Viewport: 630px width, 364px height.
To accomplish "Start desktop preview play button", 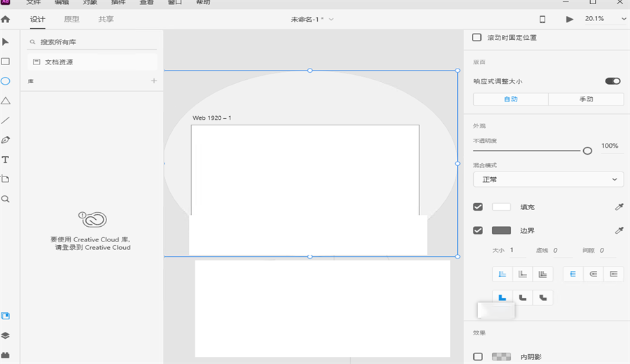I will [569, 20].
